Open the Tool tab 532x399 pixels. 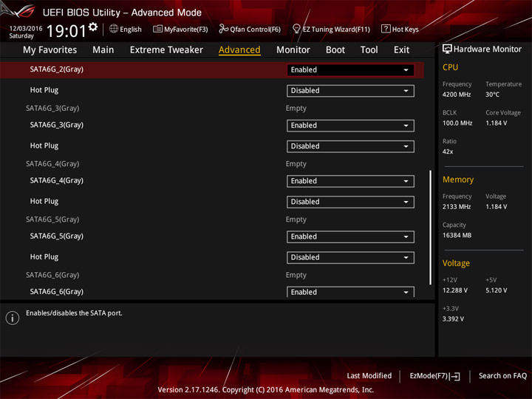click(x=369, y=50)
